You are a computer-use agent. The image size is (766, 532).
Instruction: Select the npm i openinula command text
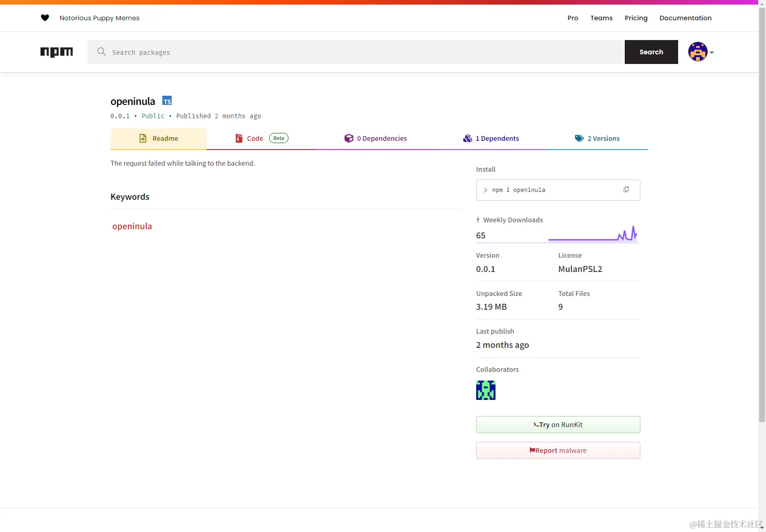coord(518,190)
